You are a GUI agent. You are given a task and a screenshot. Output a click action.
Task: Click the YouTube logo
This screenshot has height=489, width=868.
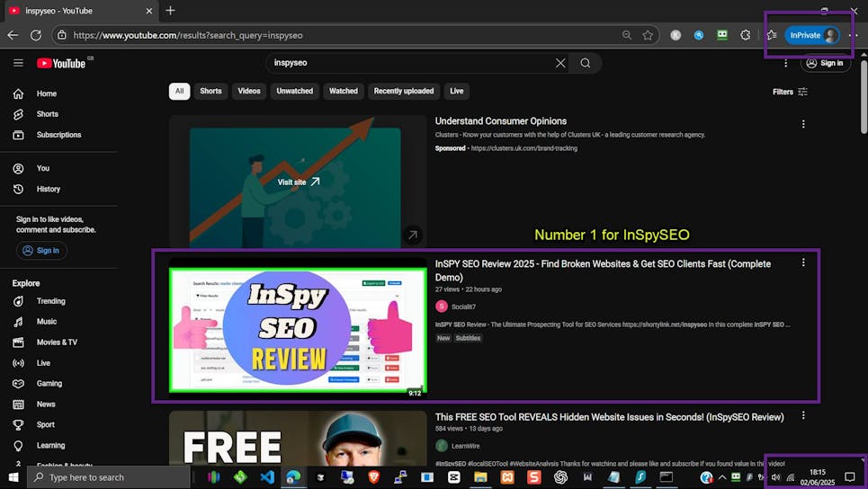tap(61, 63)
